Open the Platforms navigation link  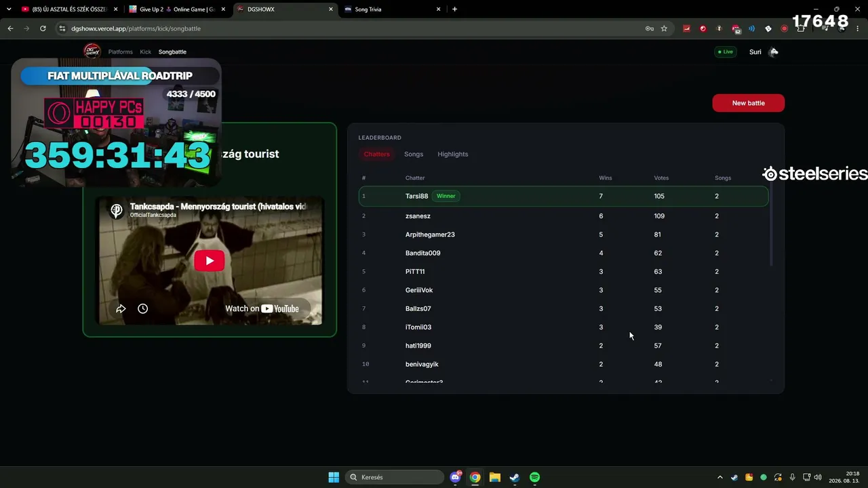[121, 52]
